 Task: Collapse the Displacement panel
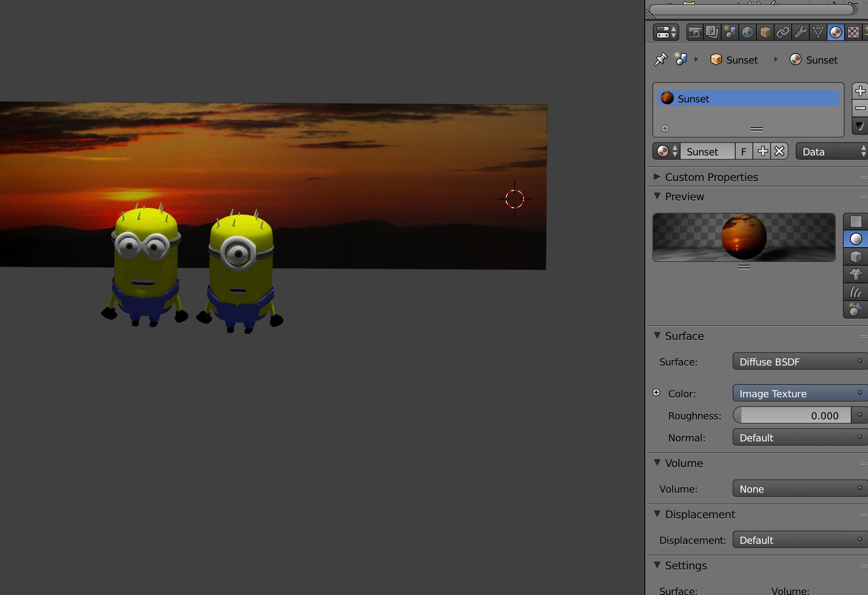[x=657, y=513]
